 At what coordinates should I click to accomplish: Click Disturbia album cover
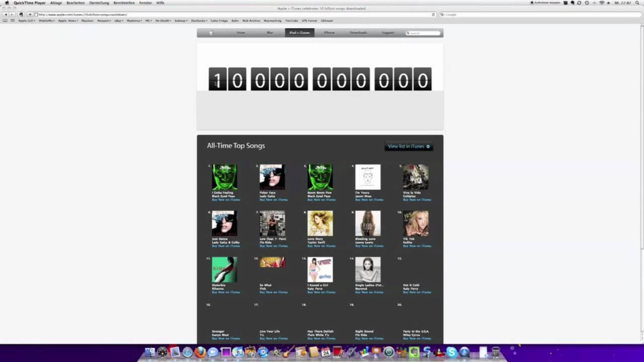point(224,269)
